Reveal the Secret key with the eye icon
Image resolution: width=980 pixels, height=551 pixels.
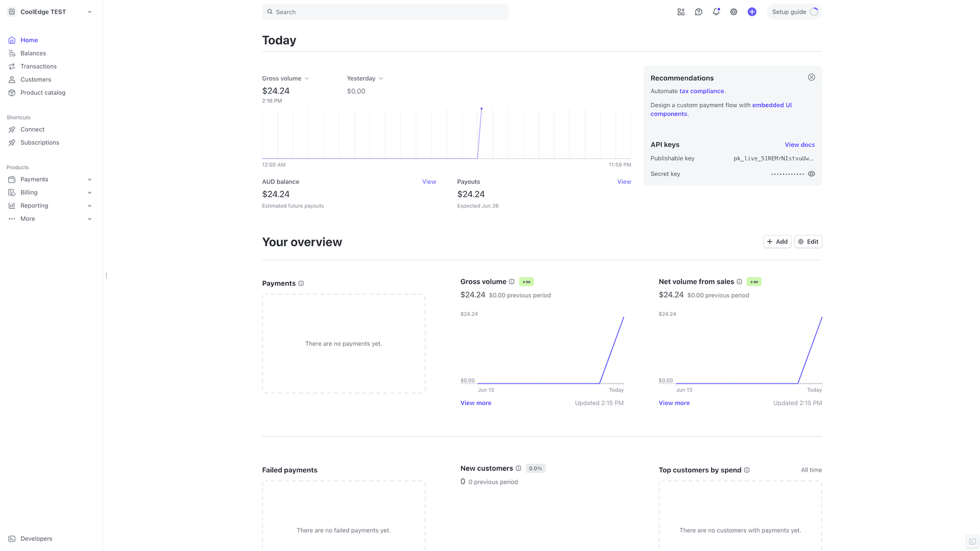point(812,174)
